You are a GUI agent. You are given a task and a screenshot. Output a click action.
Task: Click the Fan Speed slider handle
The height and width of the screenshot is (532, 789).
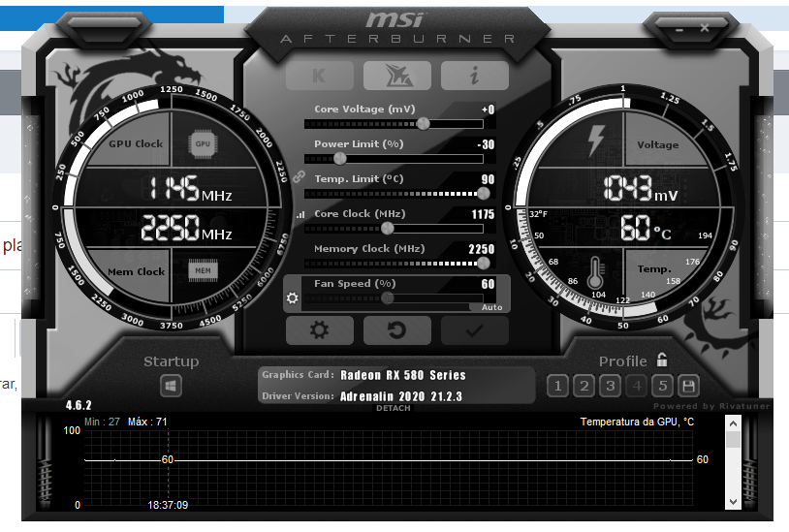pyautogui.click(x=388, y=298)
